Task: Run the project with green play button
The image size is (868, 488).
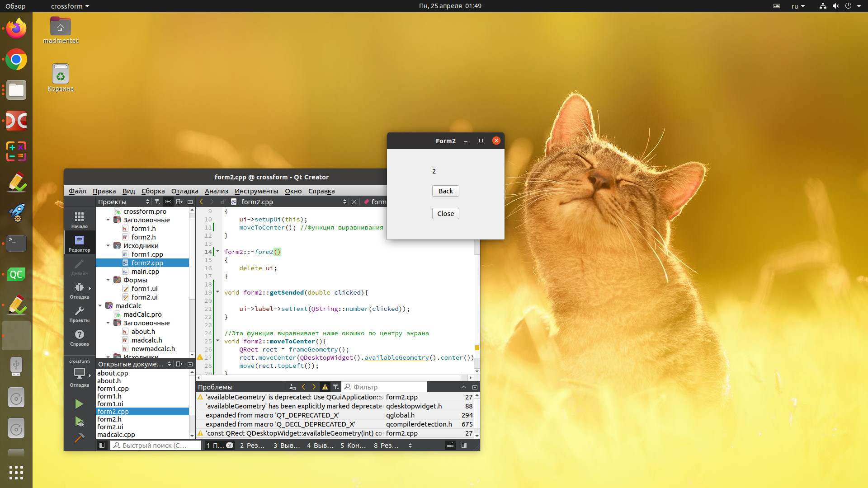Action: (79, 404)
